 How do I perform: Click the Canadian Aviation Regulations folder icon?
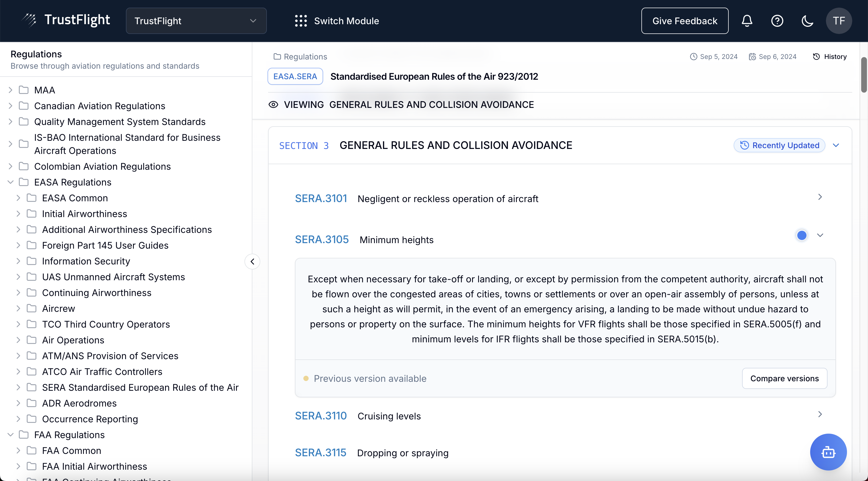point(24,106)
